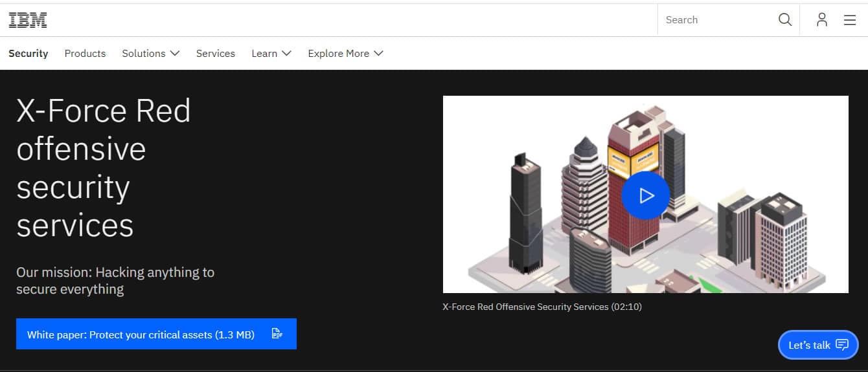Click the PDF icon on white paper button
The width and height of the screenshot is (868, 372).
pyautogui.click(x=277, y=334)
